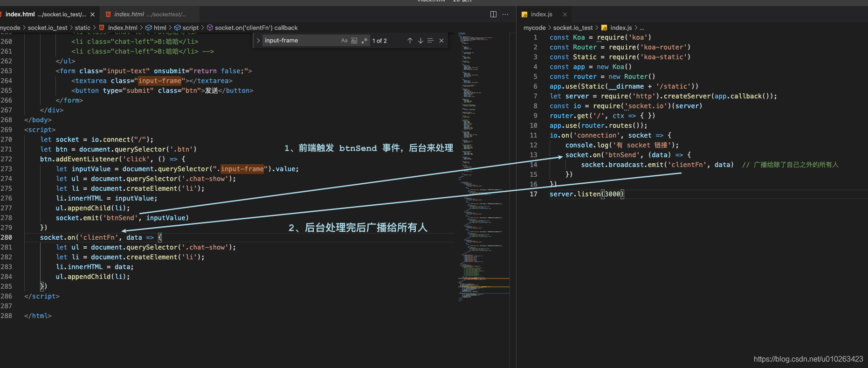Open socket.io_test breadcrumb in left editor

48,28
